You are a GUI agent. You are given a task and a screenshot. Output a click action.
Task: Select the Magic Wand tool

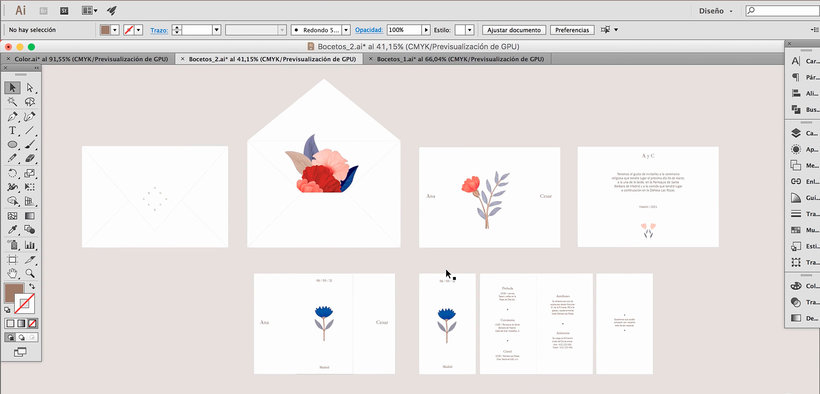[x=13, y=102]
